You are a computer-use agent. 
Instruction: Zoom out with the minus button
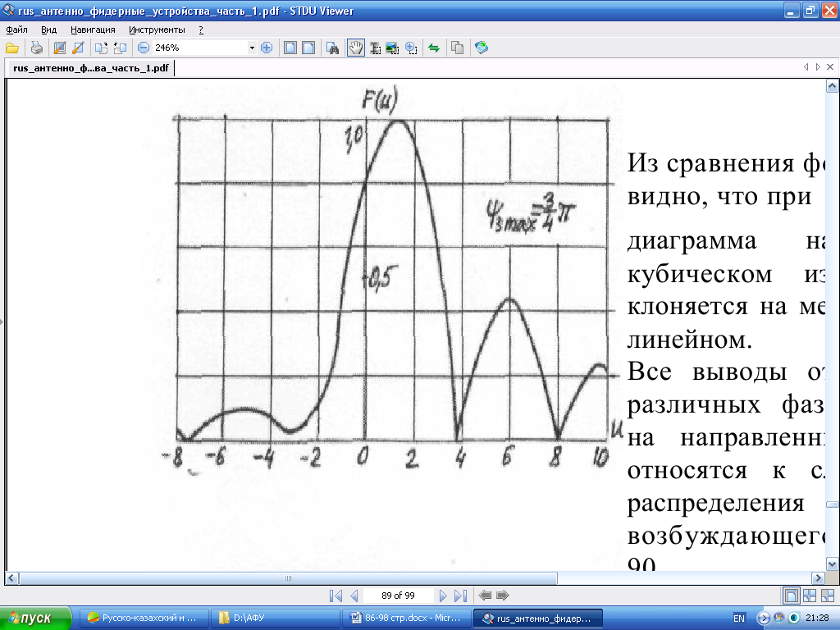click(144, 48)
